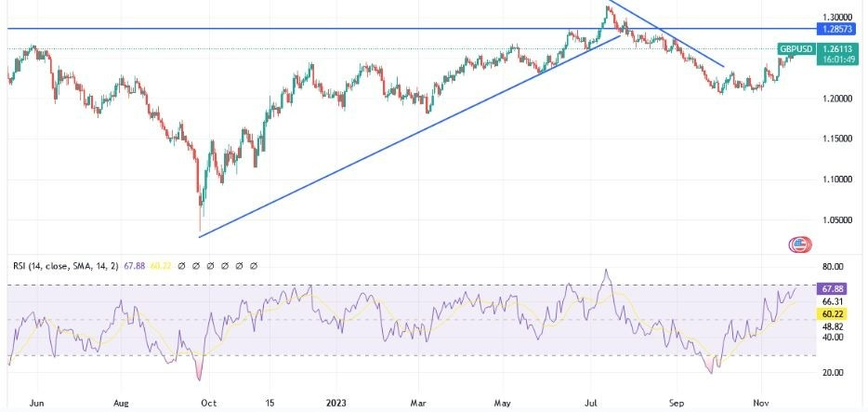Click the green 1.26113 current price label

[837, 48]
